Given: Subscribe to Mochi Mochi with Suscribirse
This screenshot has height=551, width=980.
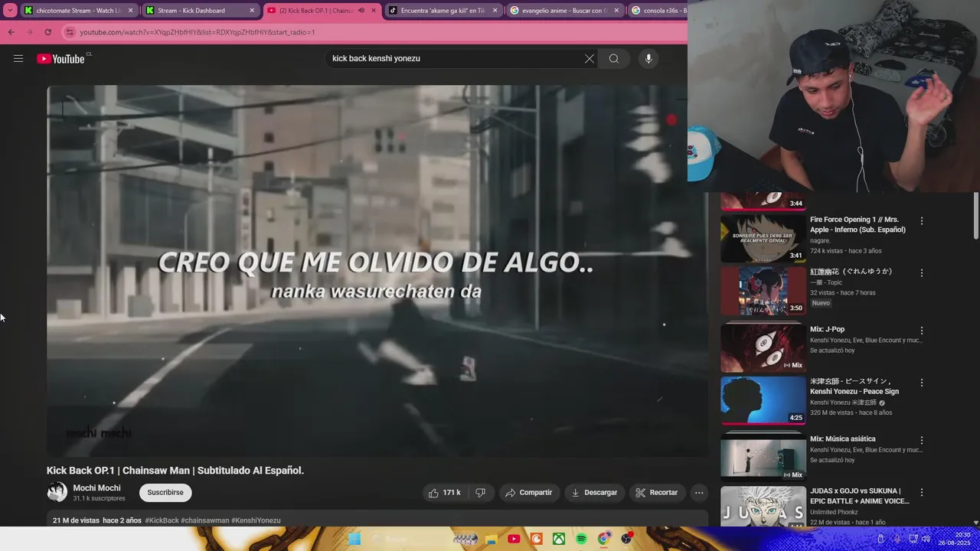Looking at the screenshot, I should point(165,493).
